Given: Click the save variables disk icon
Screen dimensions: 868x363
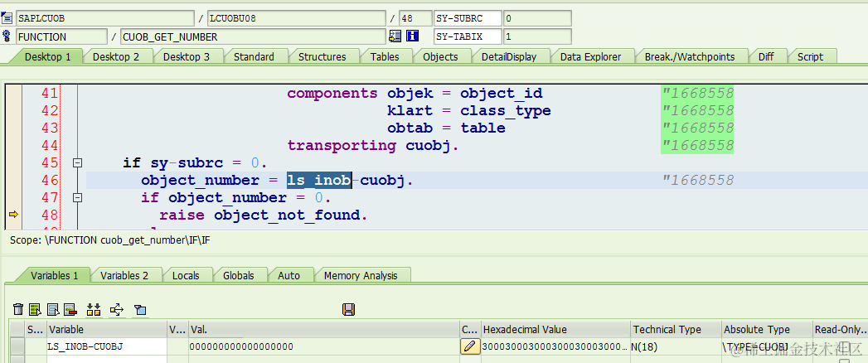Looking at the screenshot, I should pyautogui.click(x=349, y=309).
